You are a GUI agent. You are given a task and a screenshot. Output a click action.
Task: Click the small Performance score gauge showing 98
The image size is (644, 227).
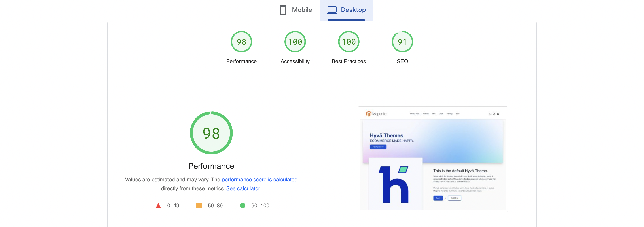(241, 42)
